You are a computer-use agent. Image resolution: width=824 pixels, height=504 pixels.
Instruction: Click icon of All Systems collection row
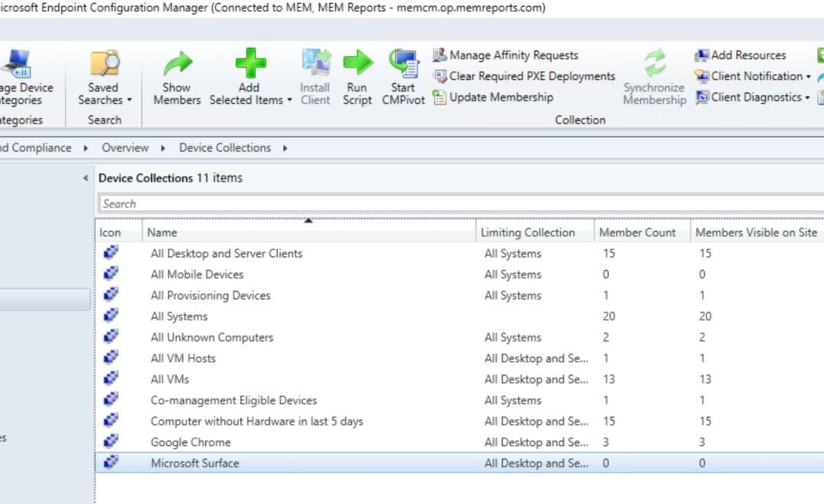111,316
